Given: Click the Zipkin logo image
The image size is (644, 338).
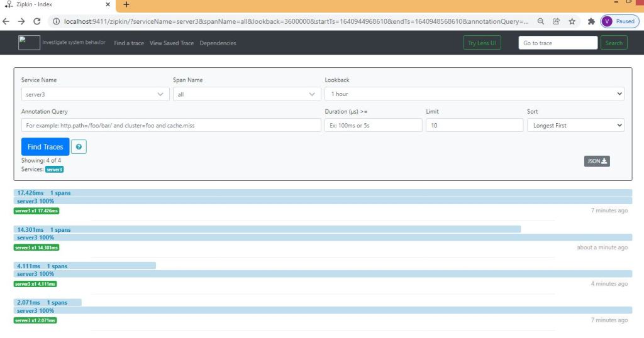Looking at the screenshot, I should [29, 43].
